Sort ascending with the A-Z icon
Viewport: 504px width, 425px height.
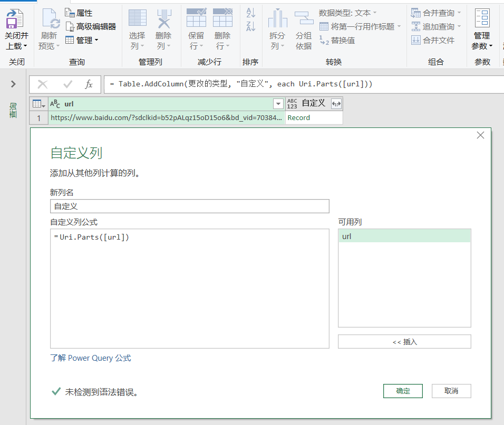[x=251, y=13]
